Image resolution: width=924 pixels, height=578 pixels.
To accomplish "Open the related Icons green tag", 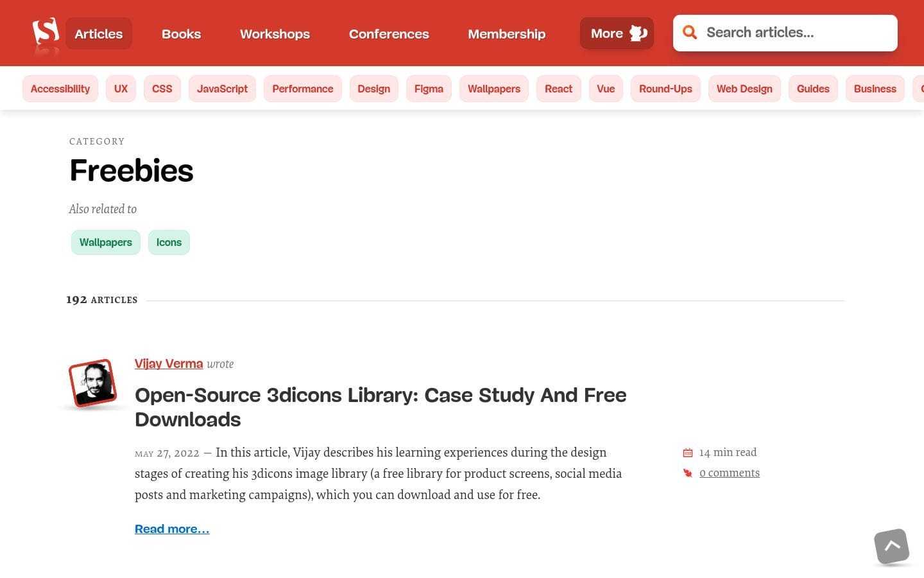I will [169, 242].
